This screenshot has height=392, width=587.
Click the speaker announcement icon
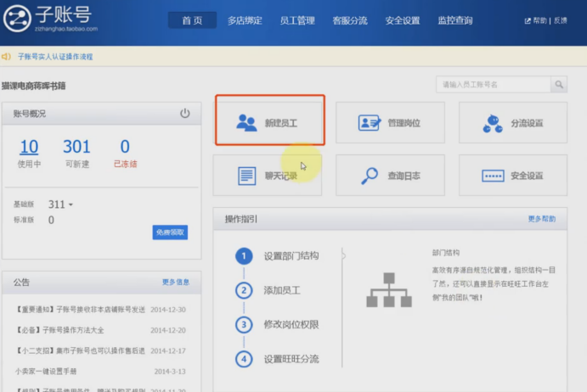[6, 57]
